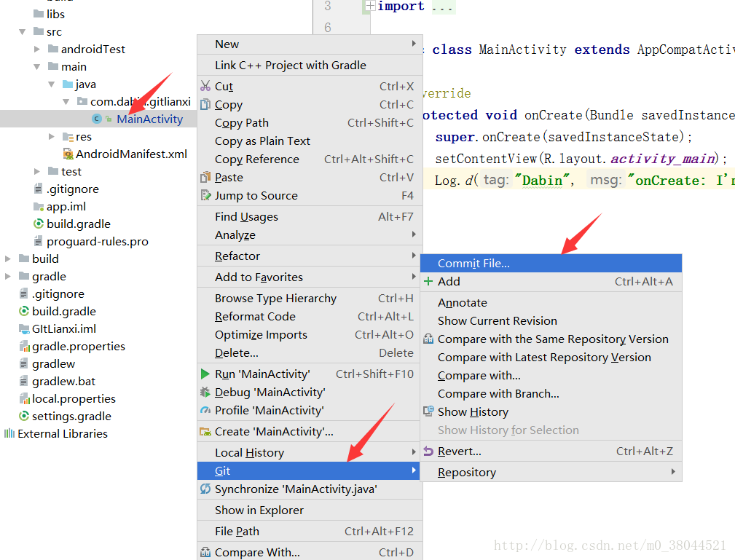
Task: Click the Create 'MainActivity' configuration icon
Action: coord(205,432)
